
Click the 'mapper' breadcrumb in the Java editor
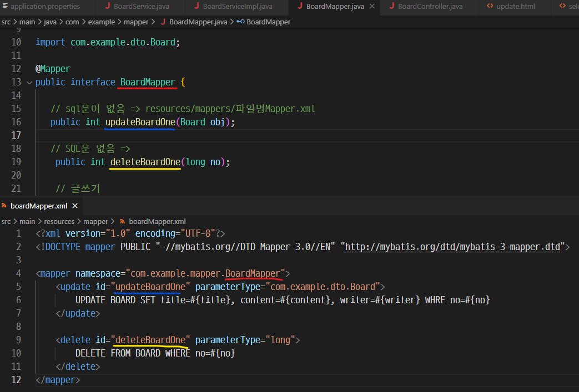pyautogui.click(x=136, y=22)
